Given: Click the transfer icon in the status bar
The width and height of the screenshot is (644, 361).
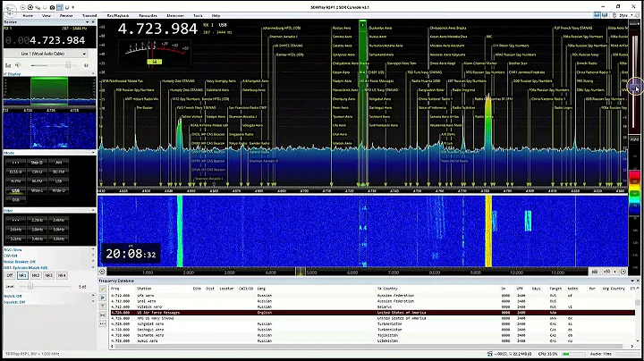Looking at the screenshot, I should [x=489, y=354].
